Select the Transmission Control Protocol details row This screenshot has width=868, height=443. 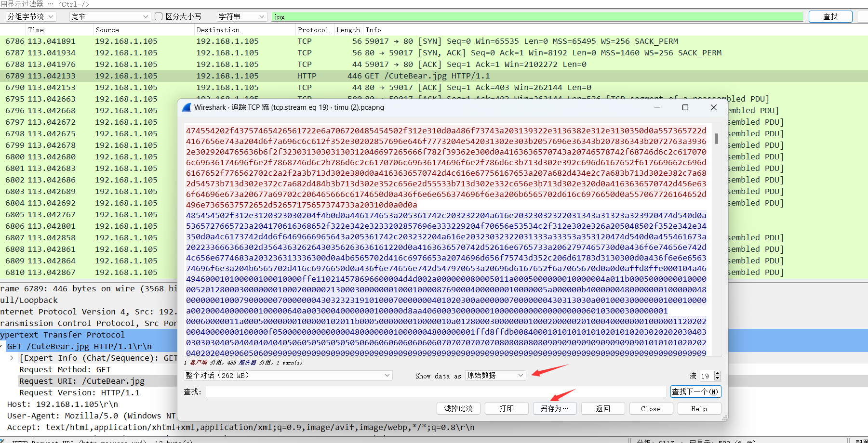coord(89,324)
